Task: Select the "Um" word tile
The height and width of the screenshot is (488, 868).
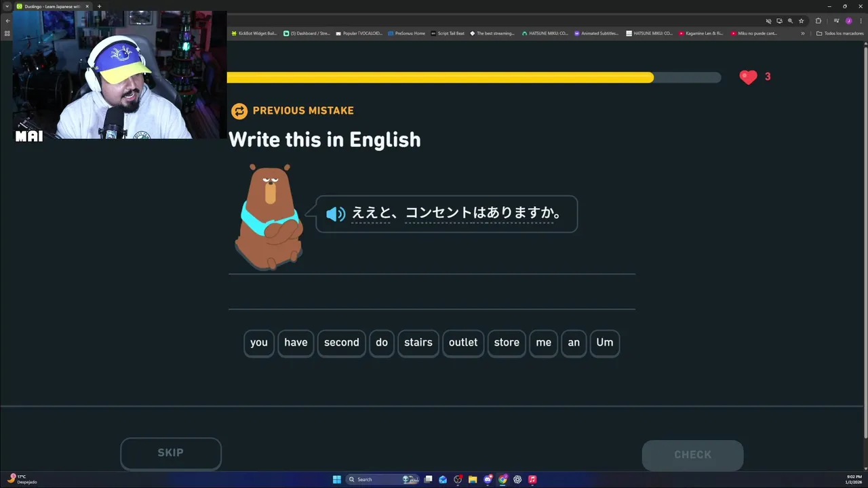Action: [605, 343]
